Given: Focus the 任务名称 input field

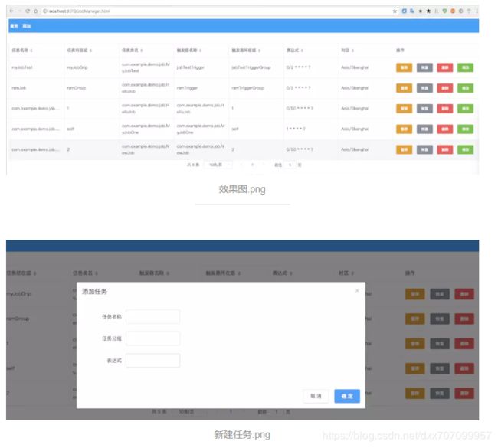Looking at the screenshot, I should tap(152, 316).
